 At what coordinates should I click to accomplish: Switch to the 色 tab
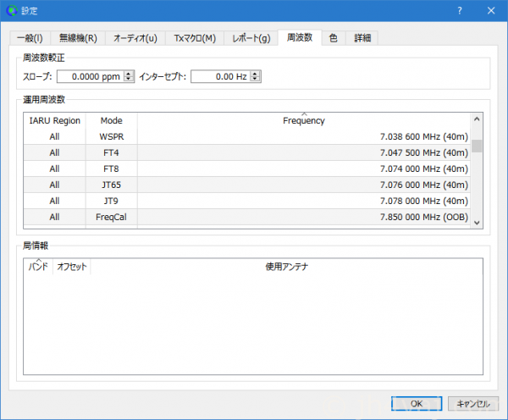334,37
